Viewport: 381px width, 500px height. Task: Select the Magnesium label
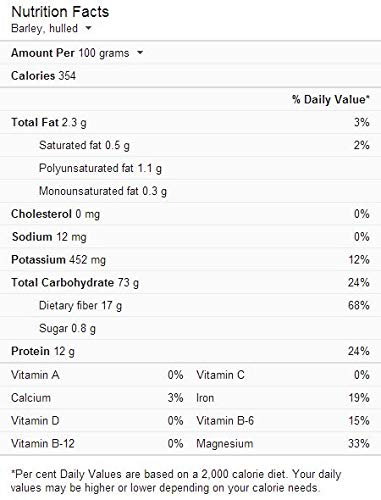[x=225, y=444]
